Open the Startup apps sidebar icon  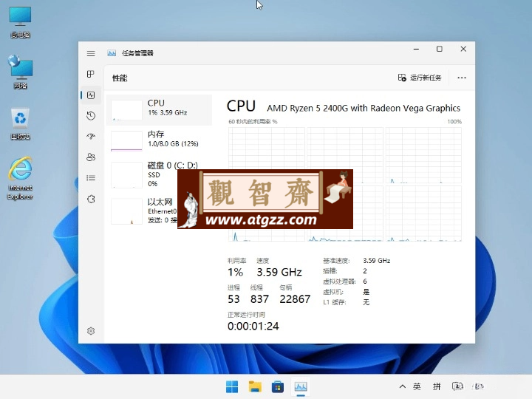[x=91, y=137]
